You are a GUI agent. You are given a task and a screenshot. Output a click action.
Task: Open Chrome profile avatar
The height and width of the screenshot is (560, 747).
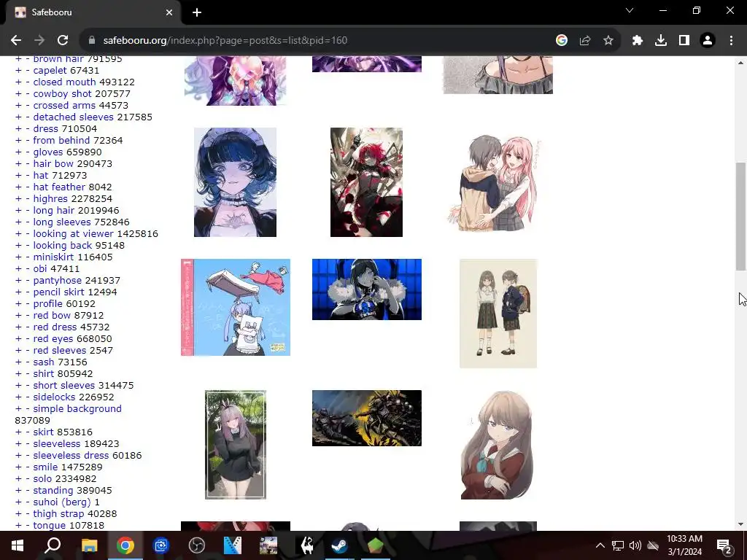(x=708, y=41)
